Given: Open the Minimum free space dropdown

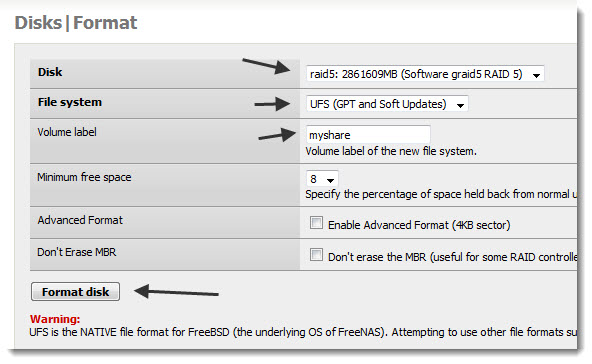Looking at the screenshot, I should point(322,179).
